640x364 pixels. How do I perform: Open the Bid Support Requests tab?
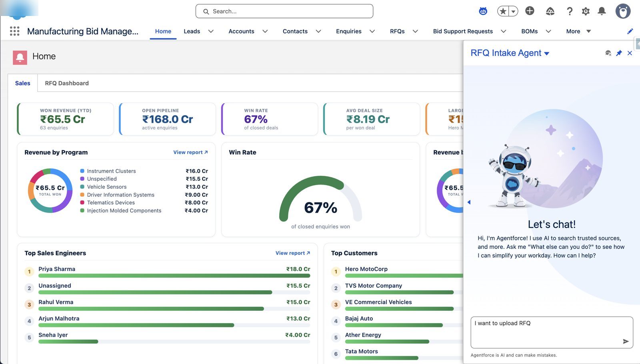tap(463, 31)
